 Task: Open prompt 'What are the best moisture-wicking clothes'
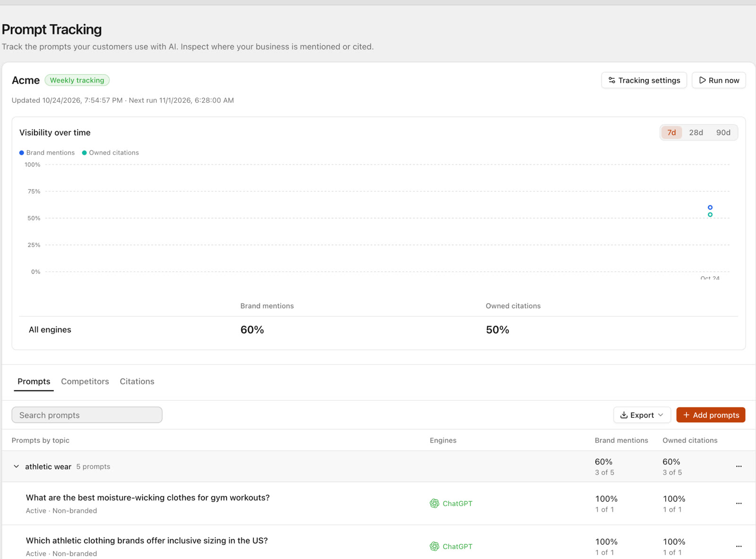click(x=147, y=498)
